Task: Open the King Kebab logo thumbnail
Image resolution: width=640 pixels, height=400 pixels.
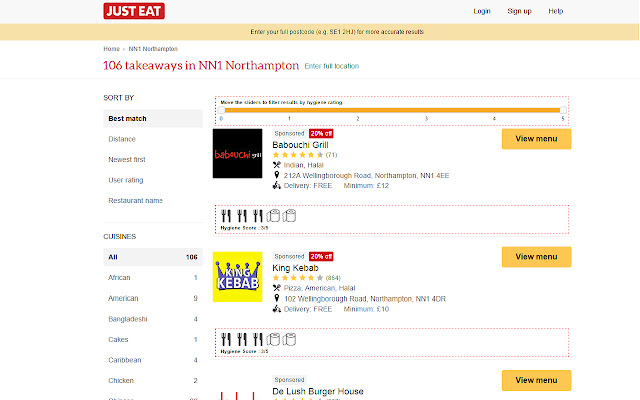Action: point(237,277)
